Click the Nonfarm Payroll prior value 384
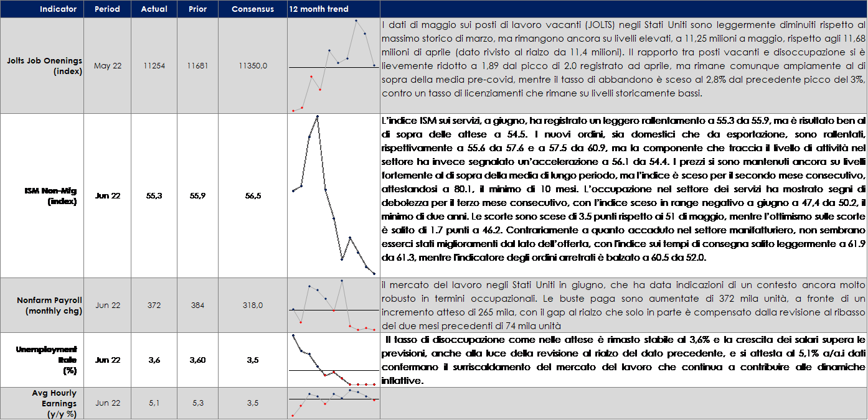The image size is (868, 420). pos(199,306)
